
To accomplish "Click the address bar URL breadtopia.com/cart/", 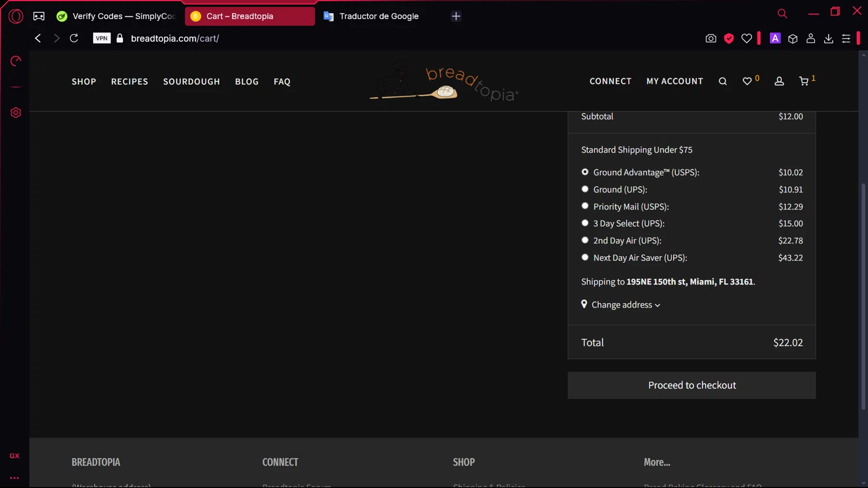I will [x=175, y=38].
